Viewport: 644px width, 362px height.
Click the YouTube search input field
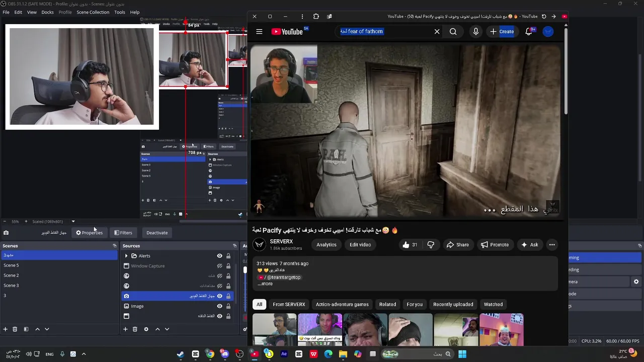tap(385, 32)
